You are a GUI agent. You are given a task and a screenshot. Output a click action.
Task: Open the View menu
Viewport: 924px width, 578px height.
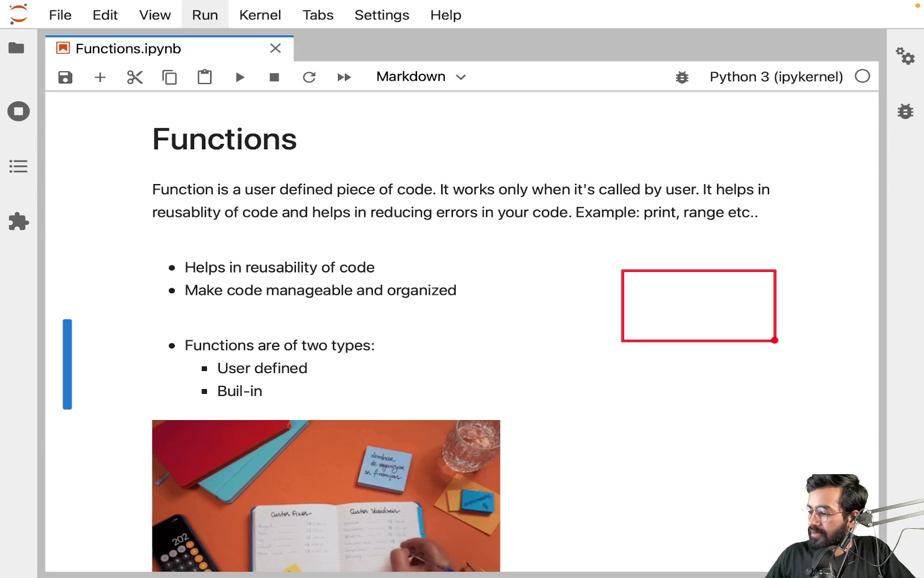click(x=155, y=15)
